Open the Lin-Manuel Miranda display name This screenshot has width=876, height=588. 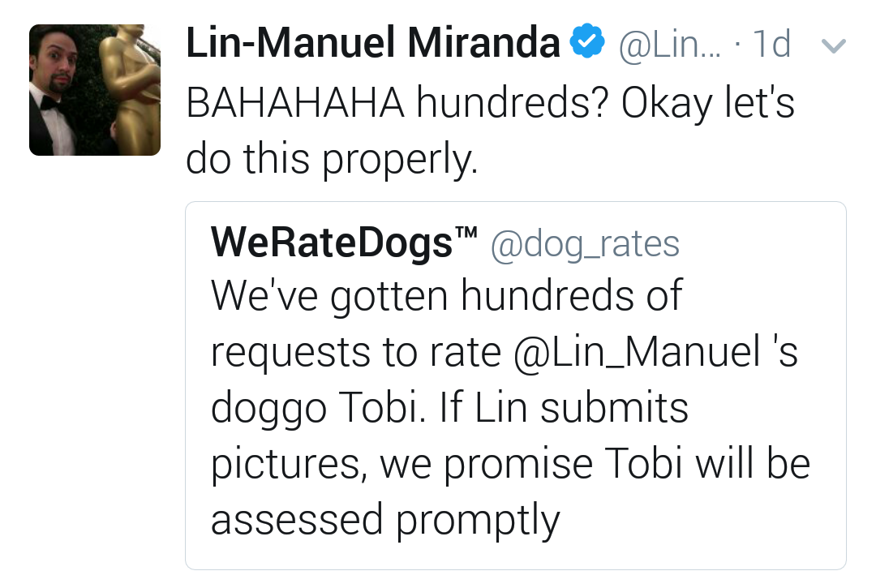(372, 43)
